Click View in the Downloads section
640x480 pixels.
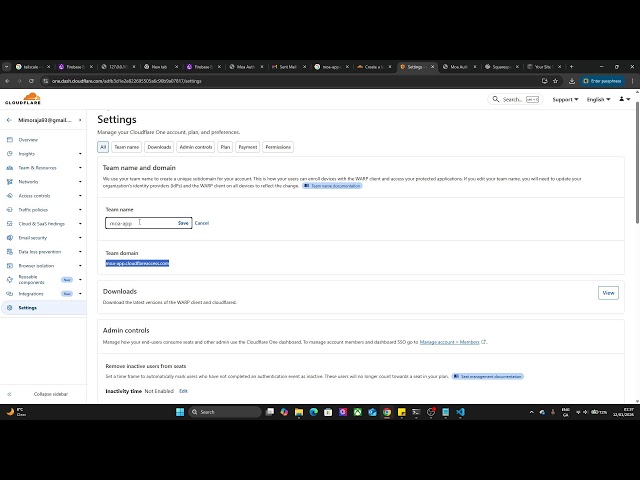[x=608, y=293]
